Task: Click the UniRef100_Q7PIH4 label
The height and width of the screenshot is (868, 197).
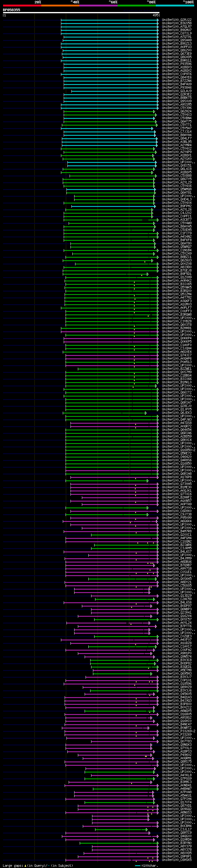Action: 177,799
